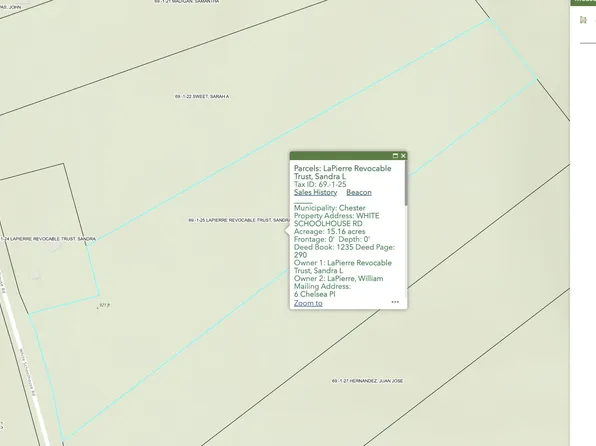596x446 pixels.
Task: Click the popup's vertical scrollbar thumb
Action: [406, 183]
